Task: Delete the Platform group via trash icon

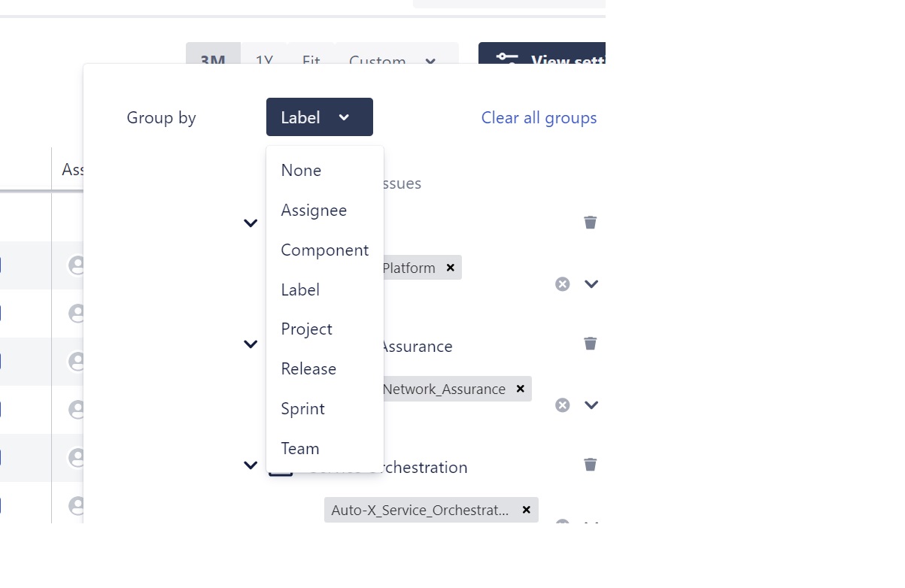Action: click(x=590, y=222)
